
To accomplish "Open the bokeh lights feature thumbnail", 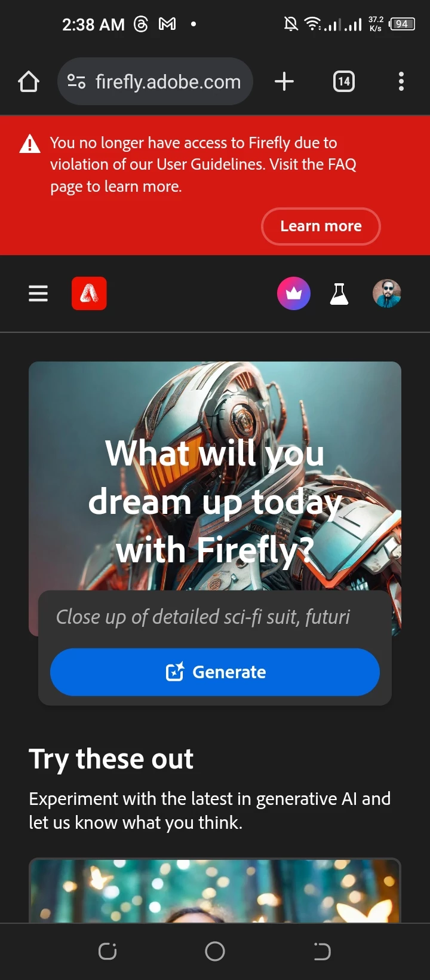I will click(x=215, y=890).
